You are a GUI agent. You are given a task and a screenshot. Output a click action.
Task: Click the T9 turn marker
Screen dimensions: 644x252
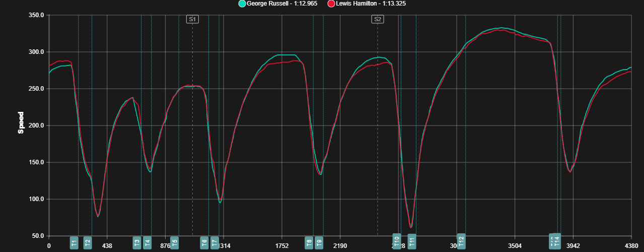(319, 242)
